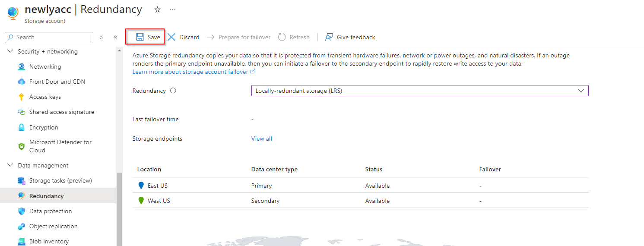Click View all storage endpoints link
The image size is (644, 246).
click(x=262, y=139)
